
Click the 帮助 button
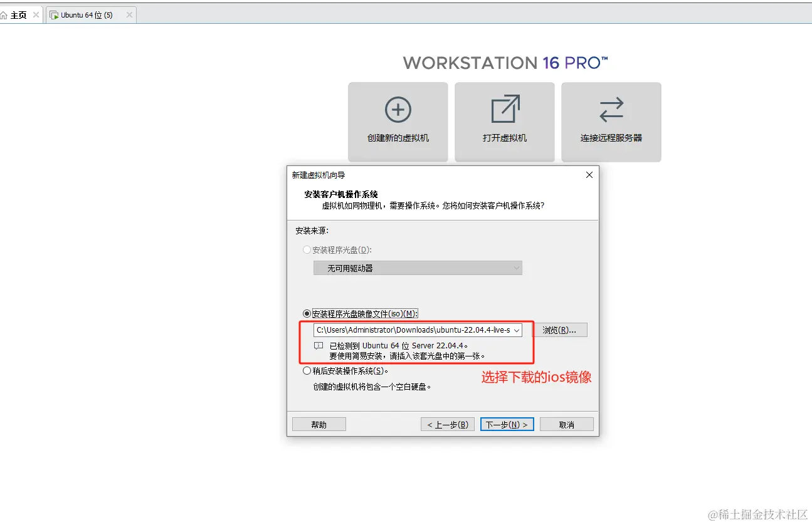319,424
